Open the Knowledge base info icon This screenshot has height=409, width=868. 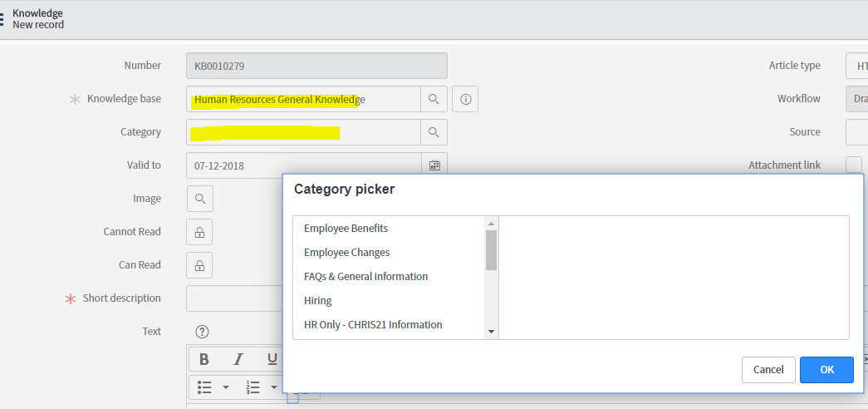point(465,99)
